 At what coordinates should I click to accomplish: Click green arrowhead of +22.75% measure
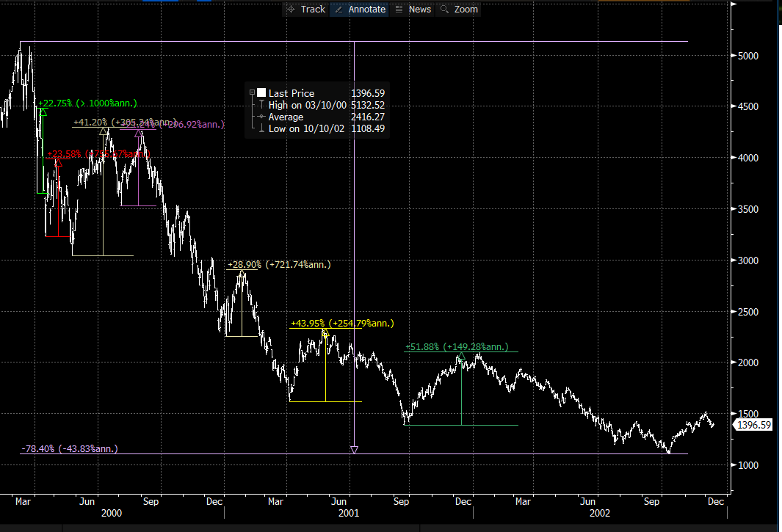click(43, 112)
